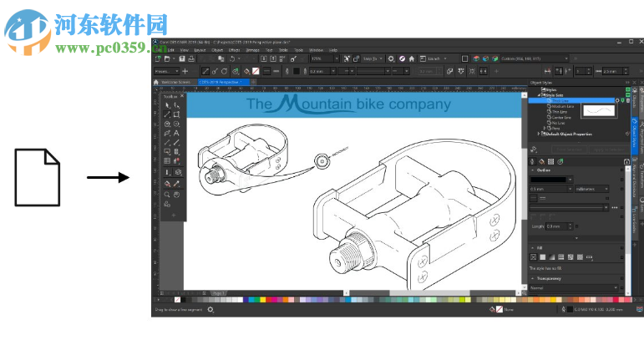Toggle override square next to Fill header
Screen dimensions: 644x340
coord(621,248)
